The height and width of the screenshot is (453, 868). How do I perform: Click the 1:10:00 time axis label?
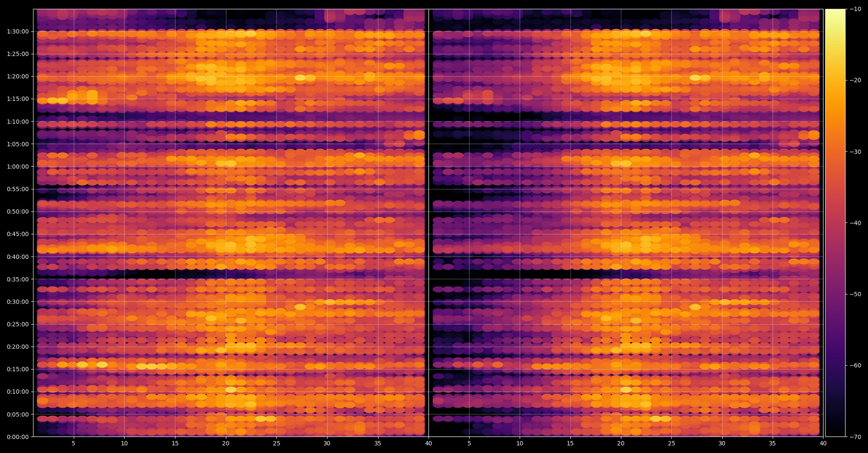18,122
